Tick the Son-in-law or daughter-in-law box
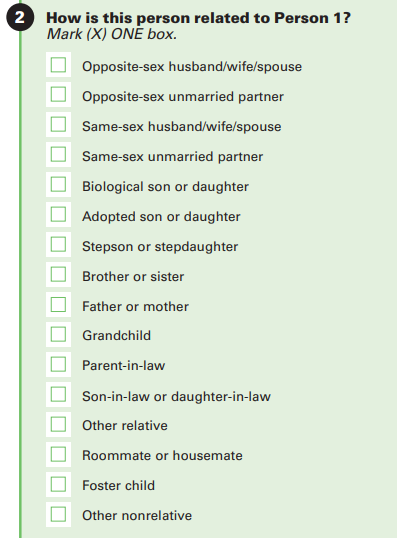Screen dimensions: 397x538 coord(58,394)
